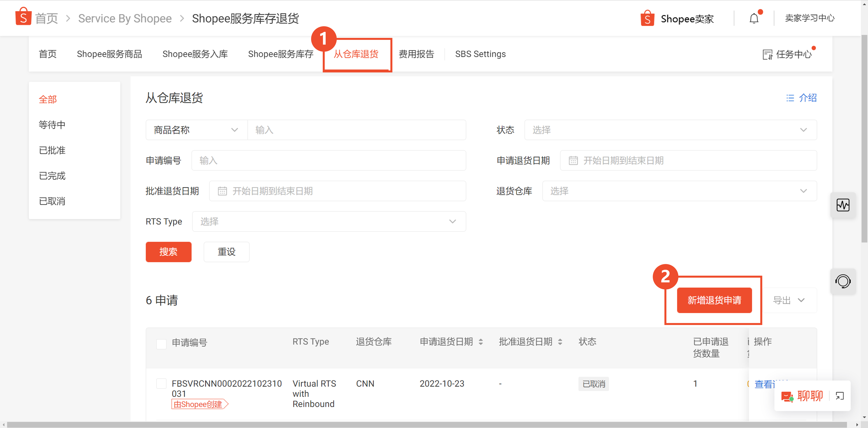The image size is (868, 428).
Task: Click the 由Shopee创建 tag
Action: pos(199,404)
